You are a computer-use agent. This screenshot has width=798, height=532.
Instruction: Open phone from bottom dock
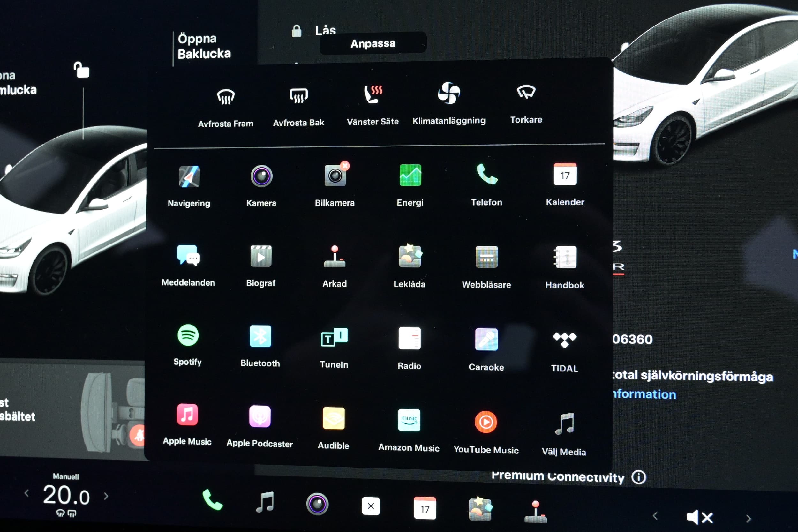212,500
